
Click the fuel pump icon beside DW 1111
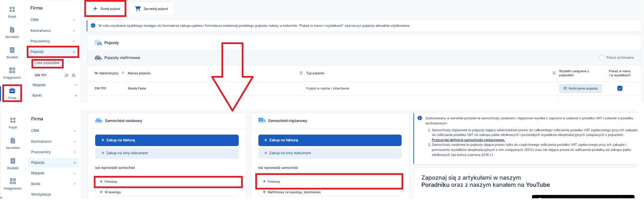(x=66, y=75)
